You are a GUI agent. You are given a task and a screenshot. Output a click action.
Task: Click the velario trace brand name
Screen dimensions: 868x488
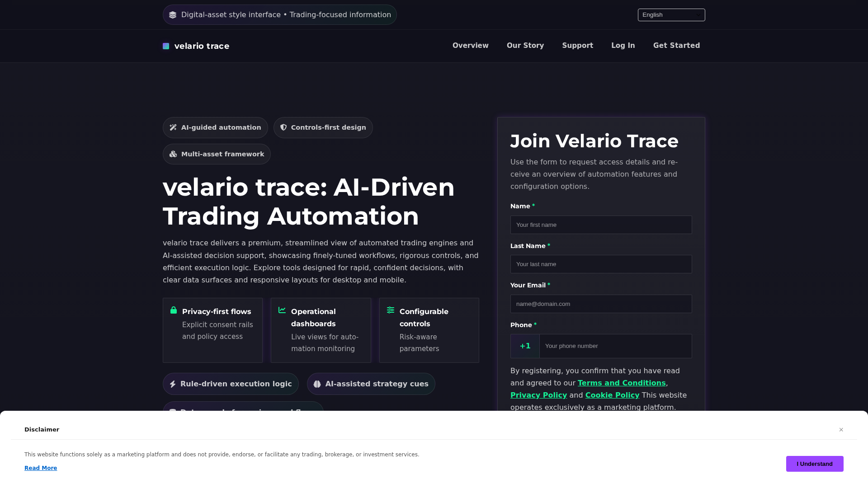point(202,46)
